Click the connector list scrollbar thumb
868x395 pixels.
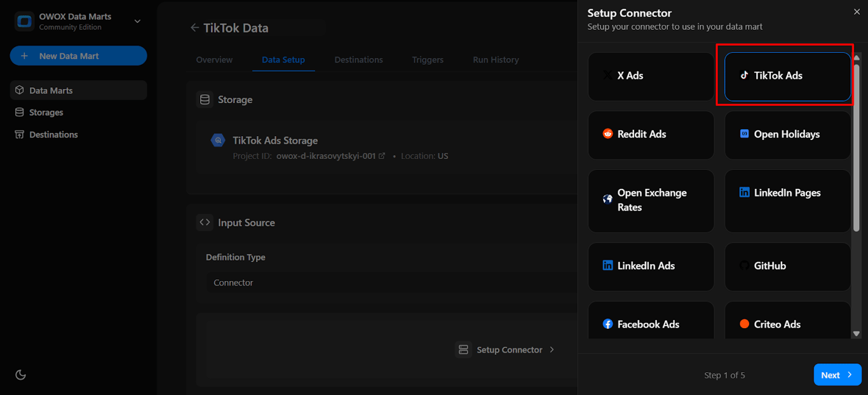click(856, 146)
